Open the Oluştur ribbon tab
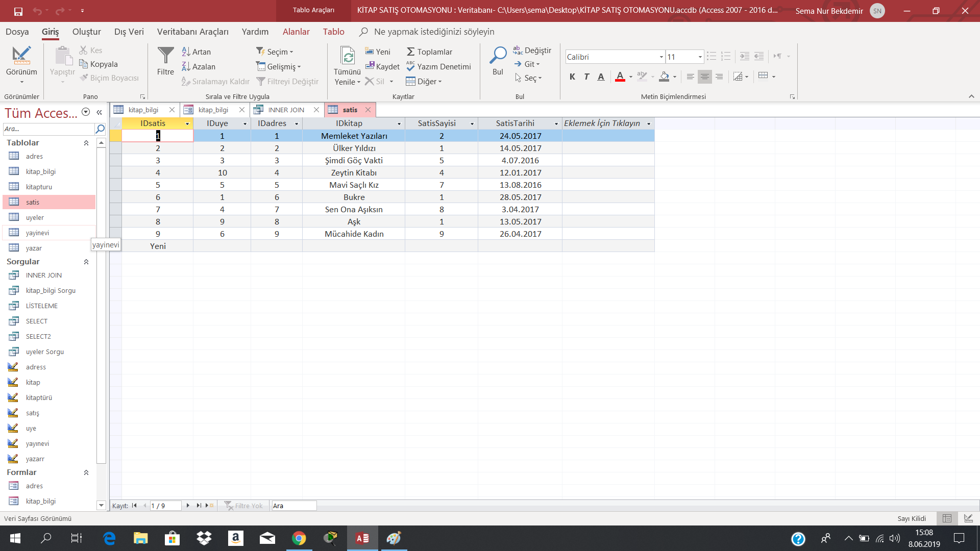 click(x=86, y=32)
